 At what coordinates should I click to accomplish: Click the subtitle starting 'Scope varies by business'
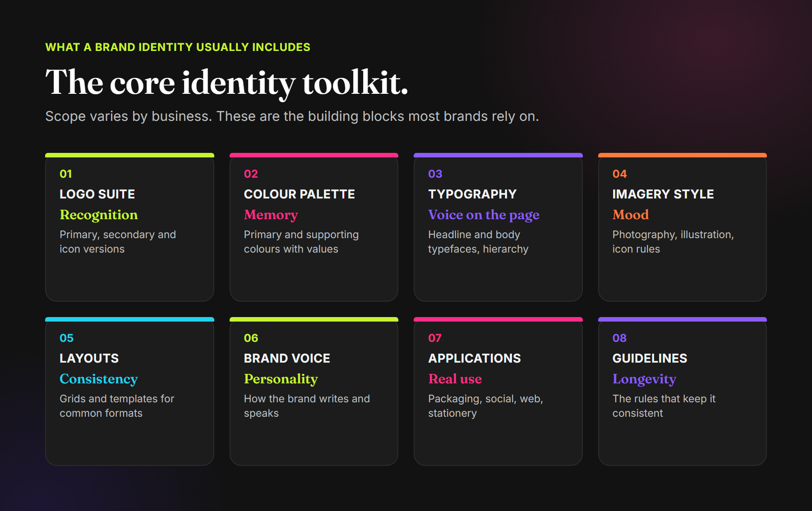[292, 116]
